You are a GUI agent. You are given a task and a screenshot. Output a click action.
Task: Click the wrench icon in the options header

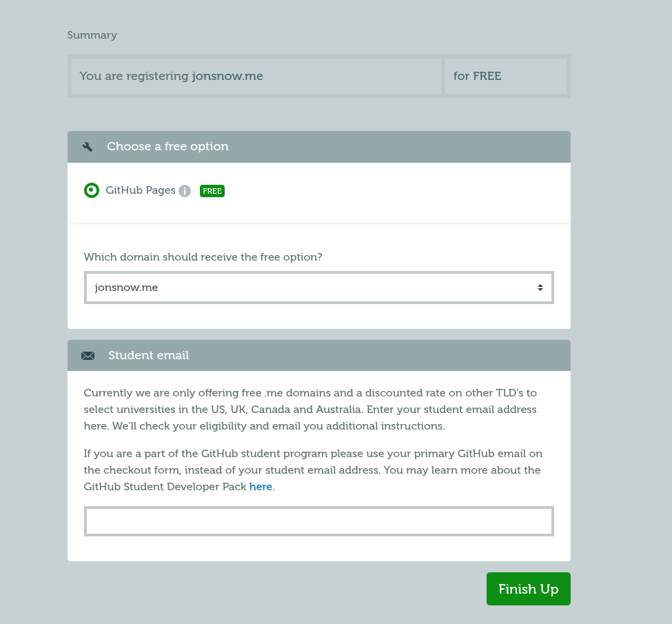88,147
